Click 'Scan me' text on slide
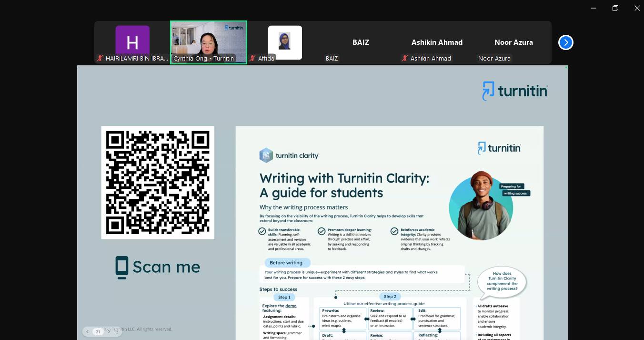 166,267
